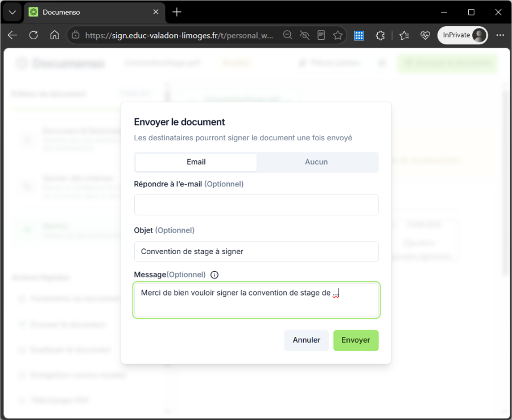Refresh the page with reload icon

point(34,35)
